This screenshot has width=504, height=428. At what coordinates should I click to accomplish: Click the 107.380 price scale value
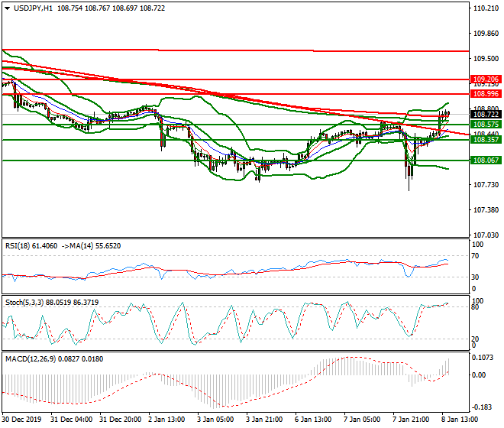click(x=486, y=210)
